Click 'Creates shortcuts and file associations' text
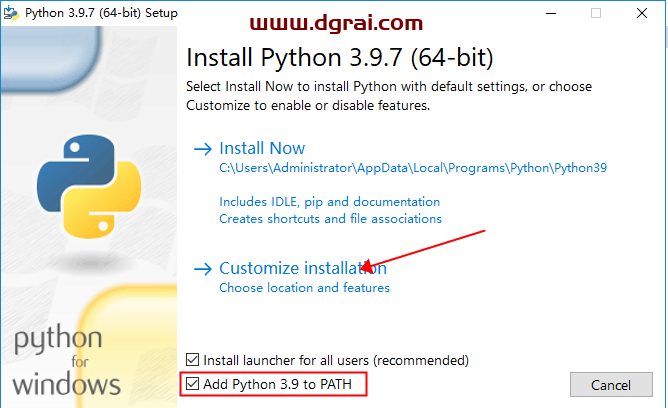Image resolution: width=668 pixels, height=408 pixels. point(330,218)
